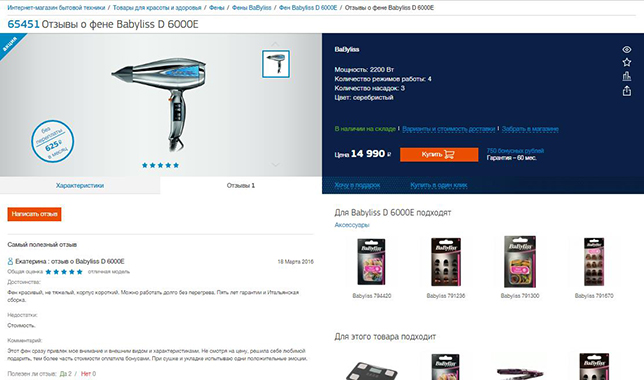This screenshot has width=644, height=380.
Task: Click Купить в один клик link
Action: 439,185
